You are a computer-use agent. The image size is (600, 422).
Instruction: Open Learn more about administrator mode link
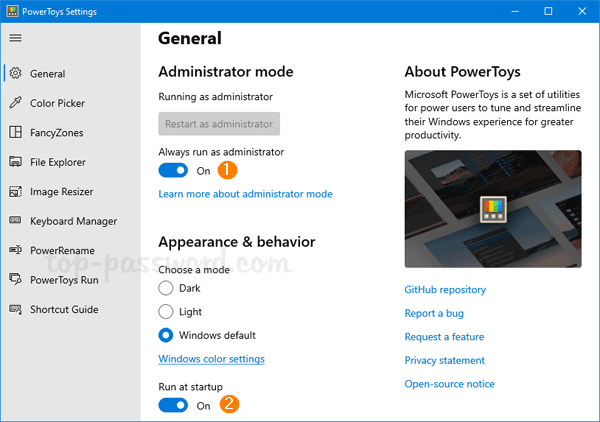(x=245, y=194)
